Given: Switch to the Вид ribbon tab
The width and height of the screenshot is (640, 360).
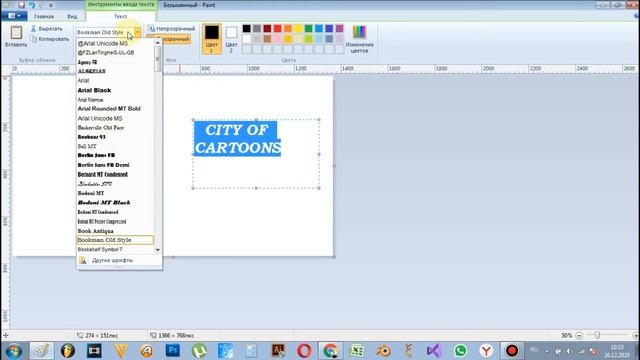Looking at the screenshot, I should pos(72,16).
